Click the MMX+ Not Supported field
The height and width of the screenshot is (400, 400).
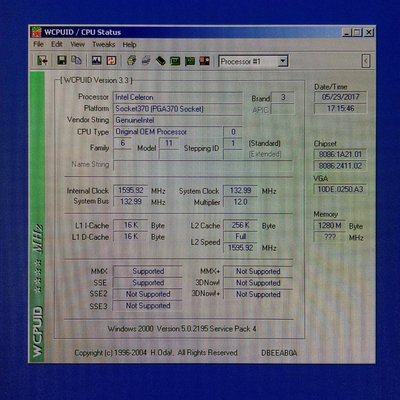(x=258, y=271)
